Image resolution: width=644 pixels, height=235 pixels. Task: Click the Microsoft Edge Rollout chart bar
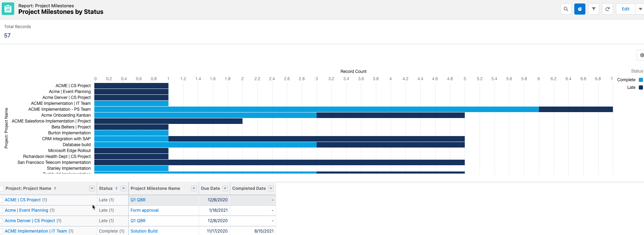131,151
